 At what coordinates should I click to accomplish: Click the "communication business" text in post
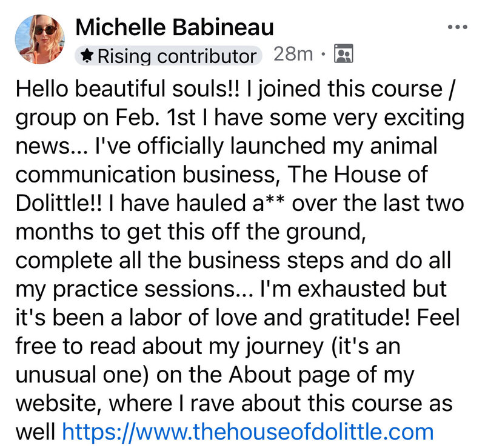pos(148,175)
